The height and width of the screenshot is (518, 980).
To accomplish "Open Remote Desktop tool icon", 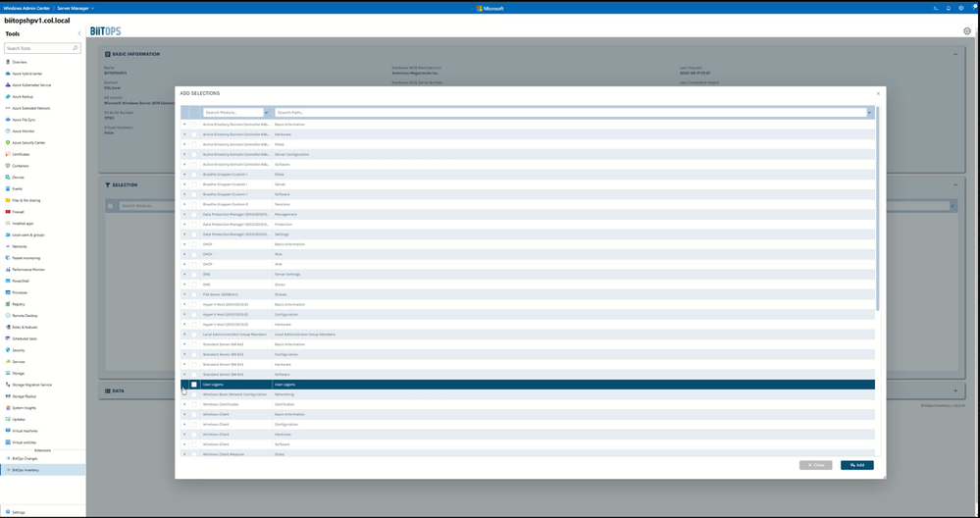I will [x=8, y=316].
